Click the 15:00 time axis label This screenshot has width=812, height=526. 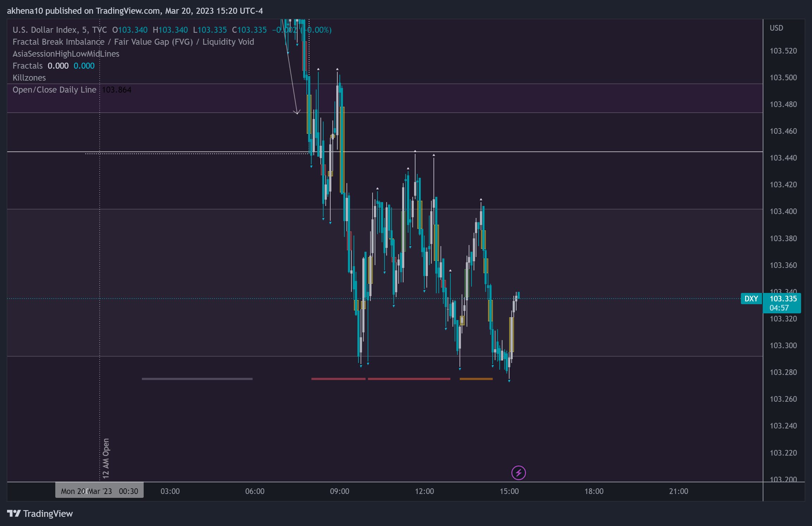pyautogui.click(x=509, y=491)
